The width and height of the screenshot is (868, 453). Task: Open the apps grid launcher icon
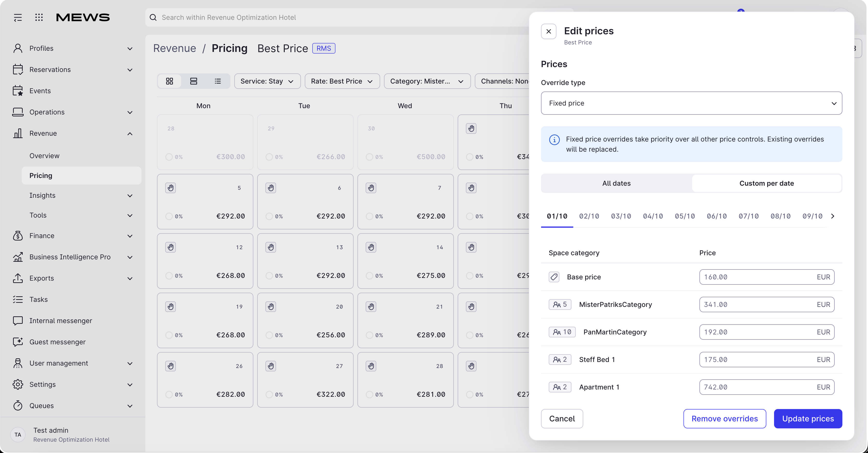click(39, 18)
